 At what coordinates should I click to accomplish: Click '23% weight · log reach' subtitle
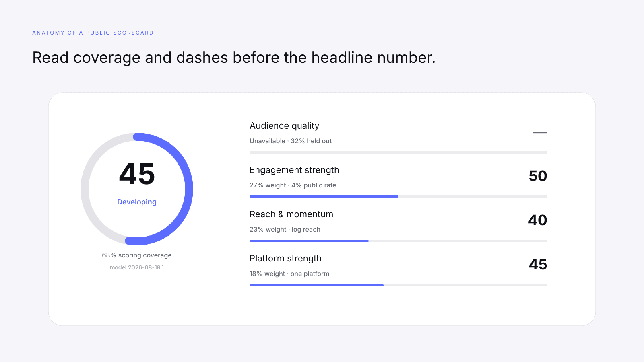[x=285, y=229]
